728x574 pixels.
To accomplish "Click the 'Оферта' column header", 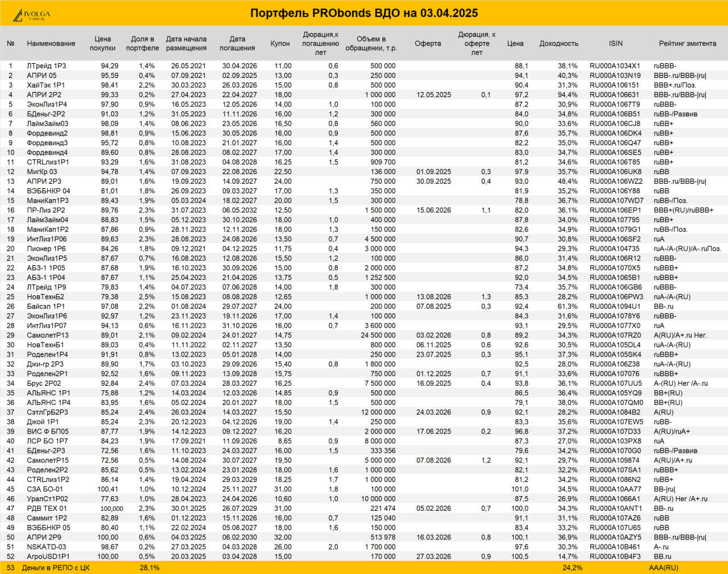I will [428, 43].
